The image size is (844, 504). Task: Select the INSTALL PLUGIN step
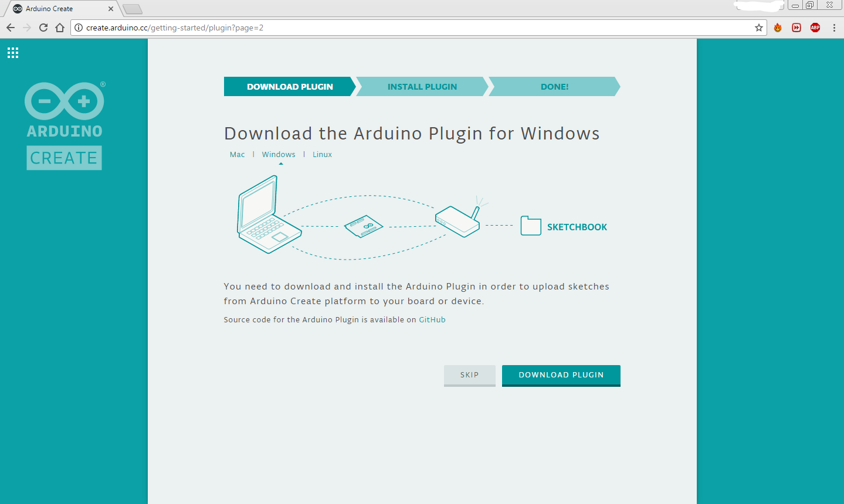tap(422, 86)
